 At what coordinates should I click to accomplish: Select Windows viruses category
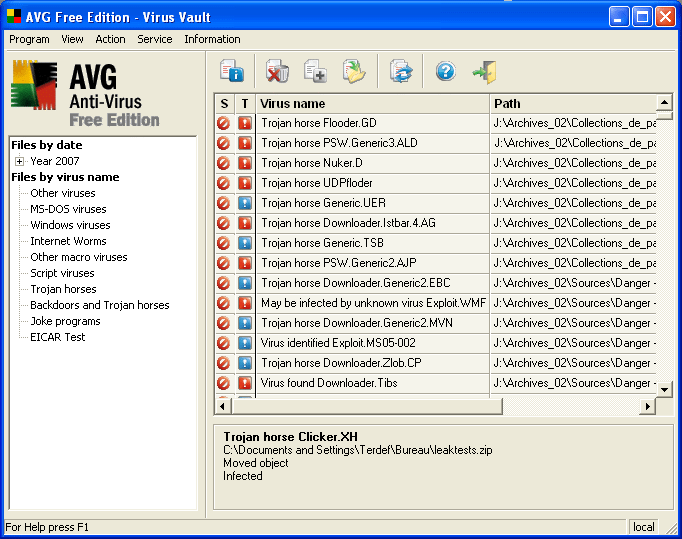pyautogui.click(x=70, y=225)
